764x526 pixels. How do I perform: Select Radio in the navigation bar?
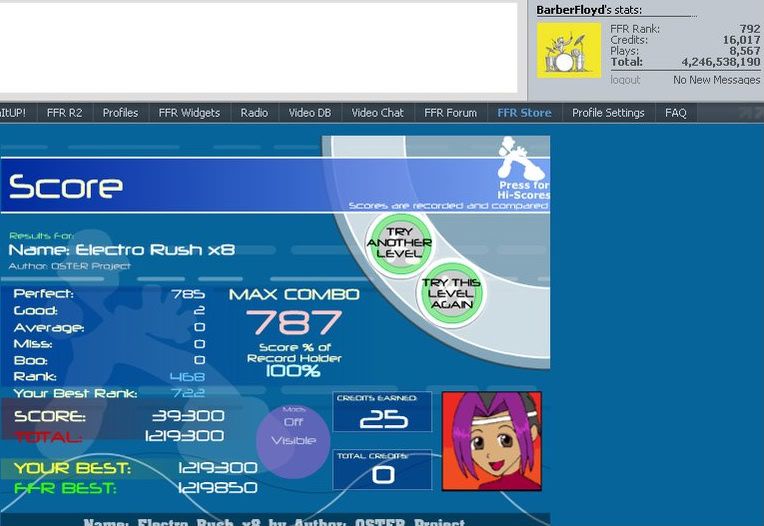click(254, 113)
